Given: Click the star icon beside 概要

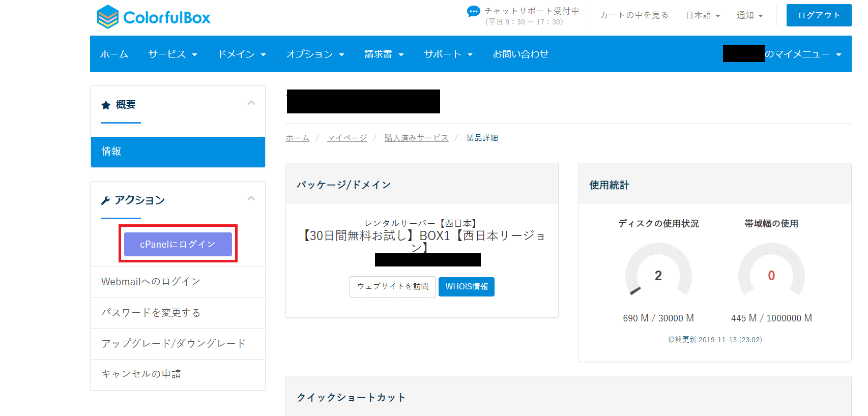Looking at the screenshot, I should (106, 105).
